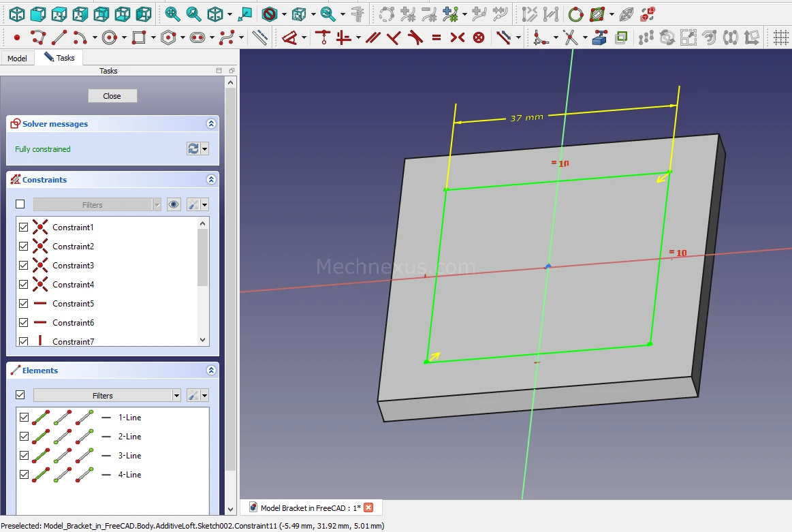Toggle constraint visibility eye button
This screenshot has width=792, height=532.
pyautogui.click(x=174, y=204)
